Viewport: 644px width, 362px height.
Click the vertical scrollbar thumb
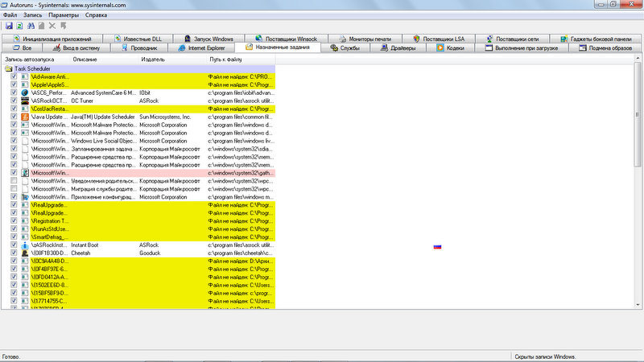click(x=638, y=114)
